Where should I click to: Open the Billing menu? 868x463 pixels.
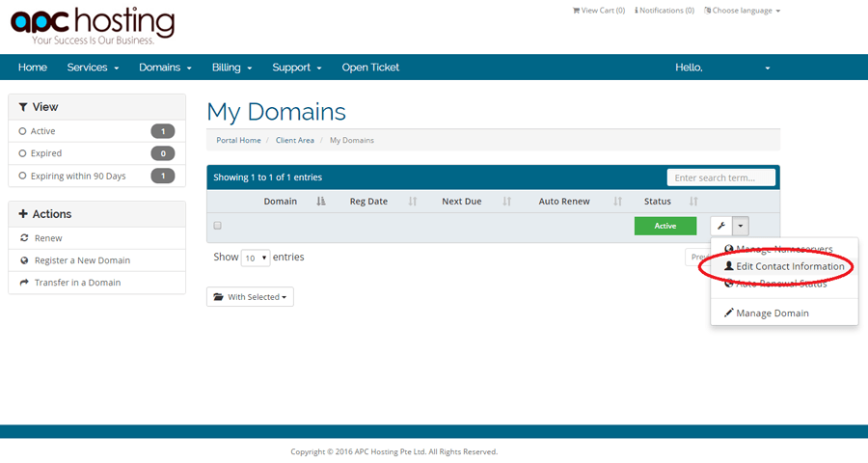pos(231,68)
